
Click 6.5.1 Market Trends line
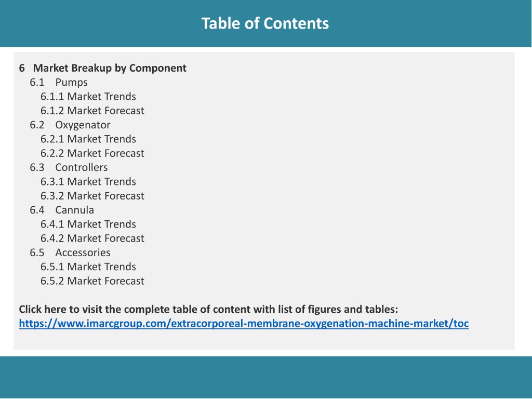click(88, 267)
